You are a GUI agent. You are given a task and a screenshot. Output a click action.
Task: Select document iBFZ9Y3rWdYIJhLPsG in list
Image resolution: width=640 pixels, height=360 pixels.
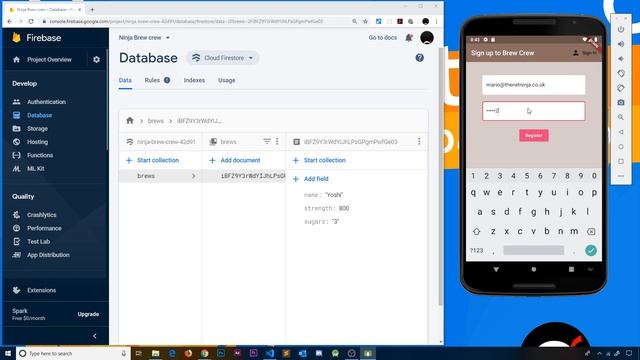pyautogui.click(x=253, y=176)
